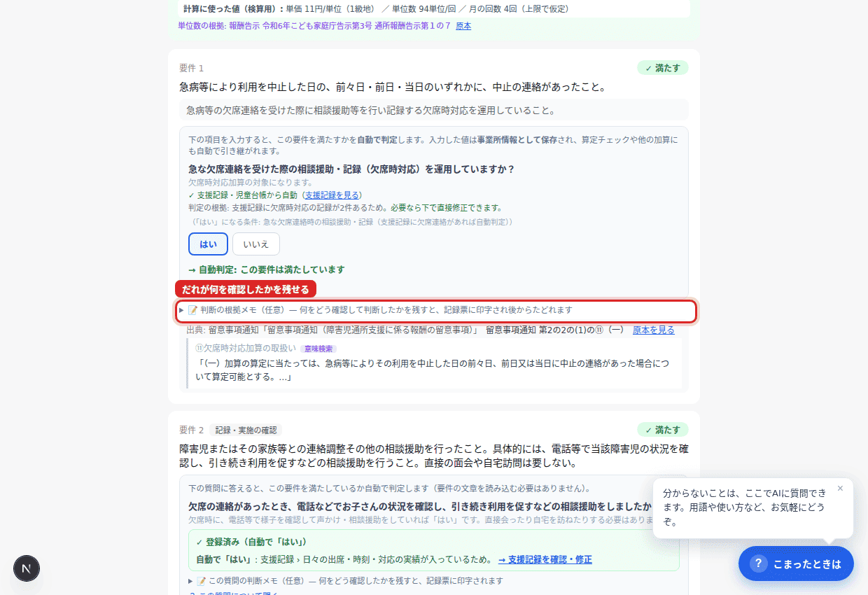Click the text 自動判定: この要件は満たしています

tap(267, 269)
